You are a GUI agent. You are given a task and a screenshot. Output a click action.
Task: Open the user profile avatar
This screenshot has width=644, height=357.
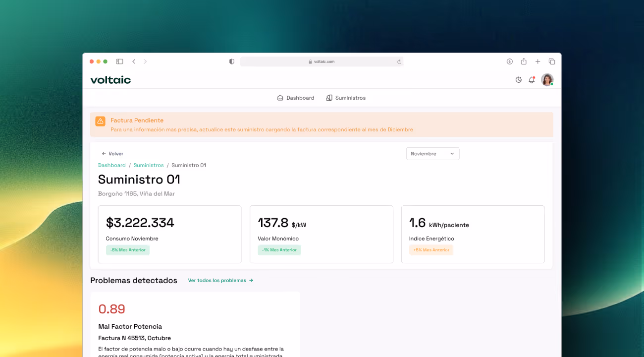(547, 80)
